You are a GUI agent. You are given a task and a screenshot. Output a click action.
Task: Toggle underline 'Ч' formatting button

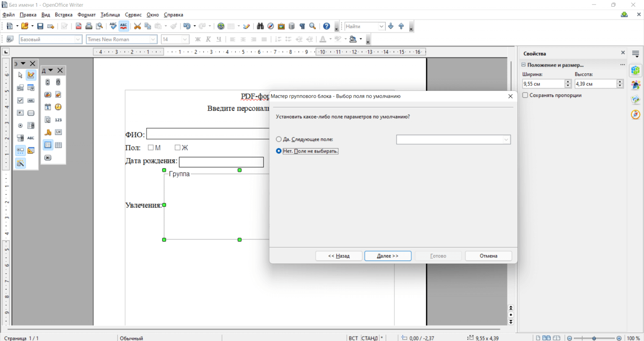pos(219,39)
